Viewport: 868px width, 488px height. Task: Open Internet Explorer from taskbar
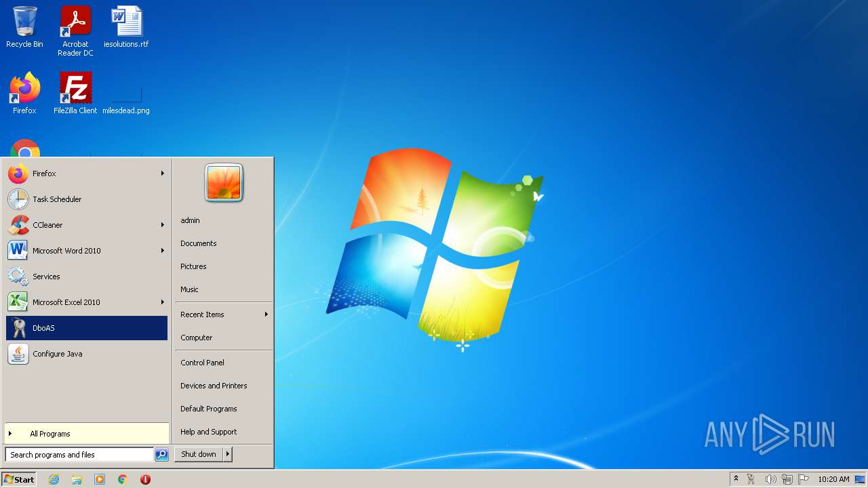click(x=54, y=479)
